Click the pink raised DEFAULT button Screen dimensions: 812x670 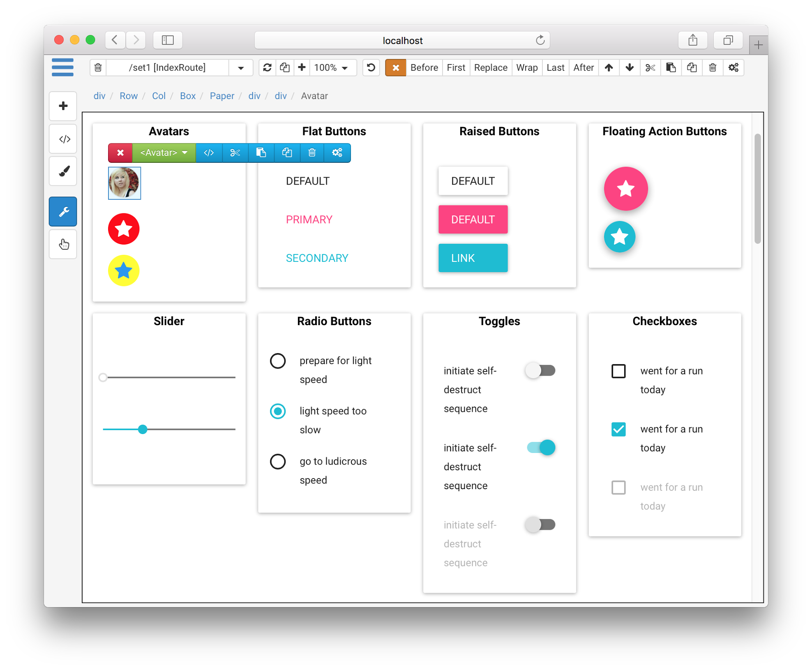pyautogui.click(x=473, y=219)
